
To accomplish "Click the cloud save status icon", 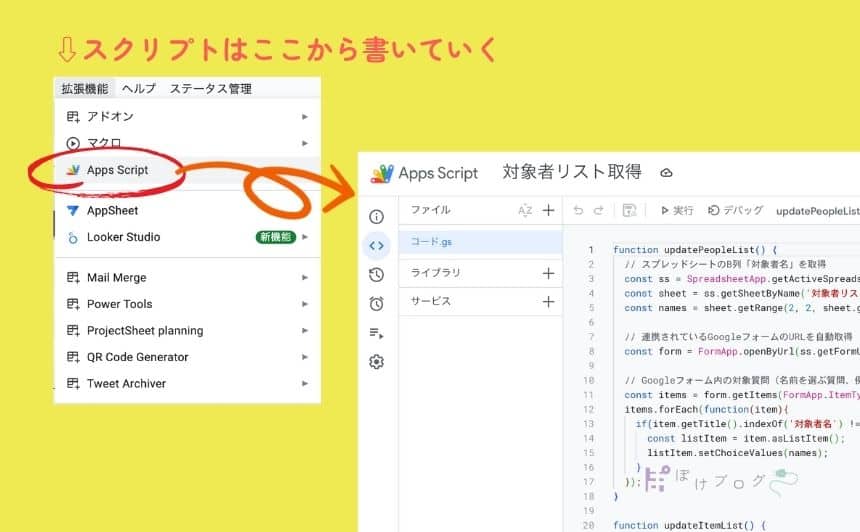I will click(666, 173).
